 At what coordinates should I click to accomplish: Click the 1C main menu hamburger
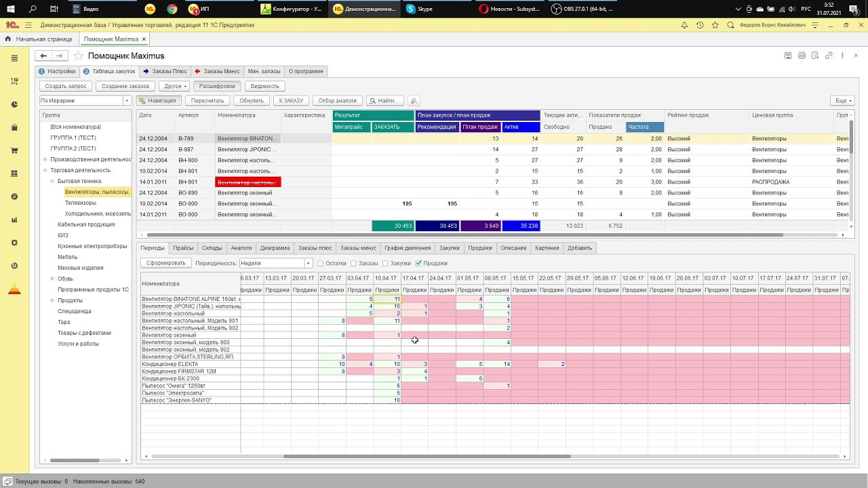coord(28,24)
